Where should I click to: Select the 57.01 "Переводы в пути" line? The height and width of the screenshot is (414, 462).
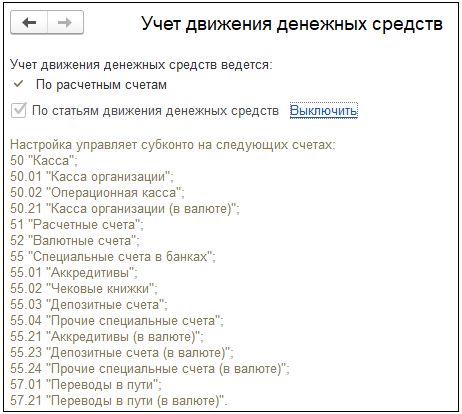coord(86,385)
